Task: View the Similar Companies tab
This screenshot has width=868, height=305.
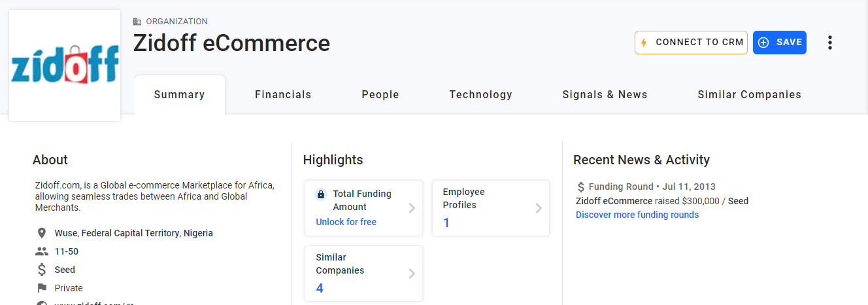Action: pos(750,95)
